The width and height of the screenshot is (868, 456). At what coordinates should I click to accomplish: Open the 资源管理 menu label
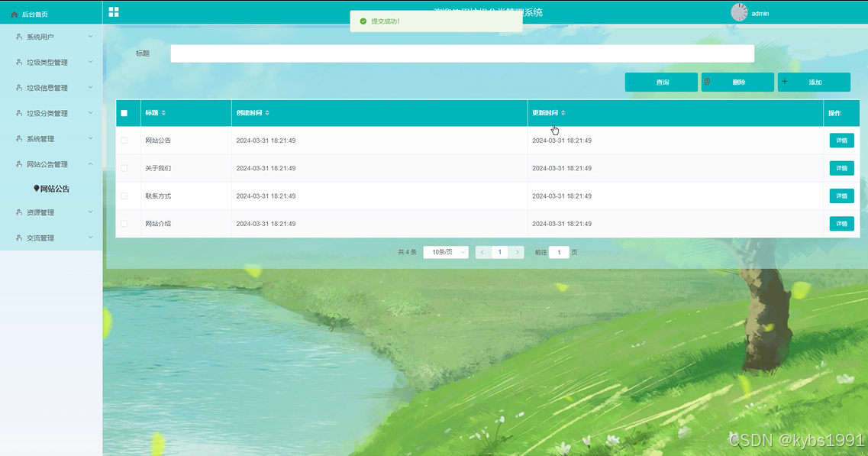tap(40, 212)
